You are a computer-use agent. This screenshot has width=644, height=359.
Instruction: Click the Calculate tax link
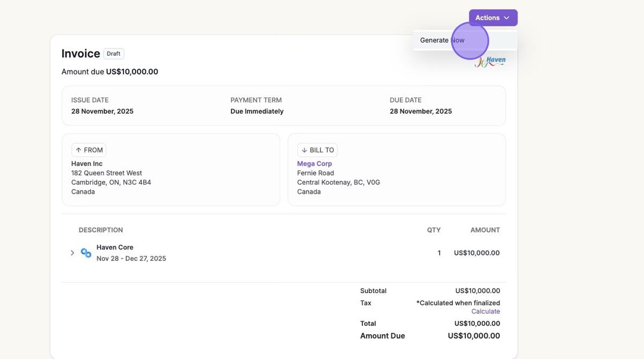(x=485, y=311)
